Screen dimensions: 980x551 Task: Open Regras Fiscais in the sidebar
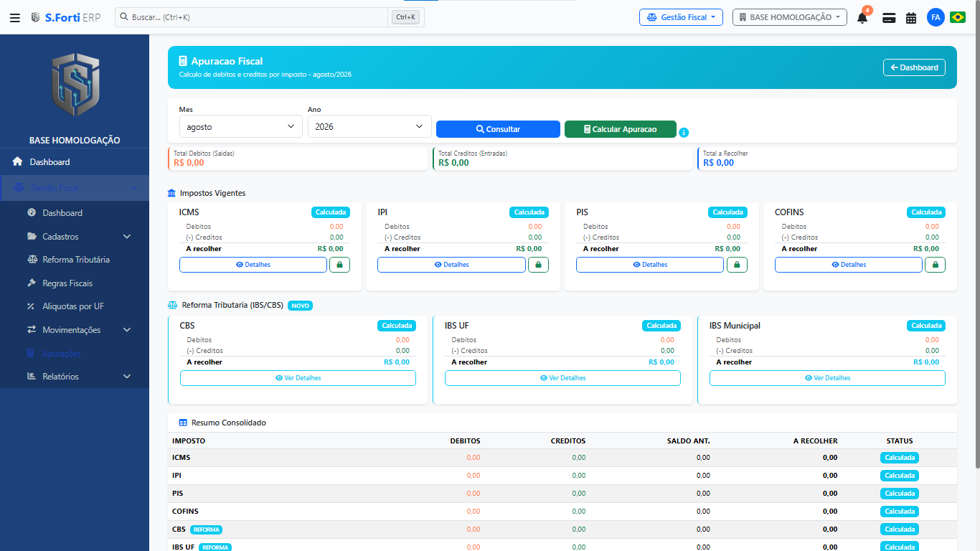(75, 283)
